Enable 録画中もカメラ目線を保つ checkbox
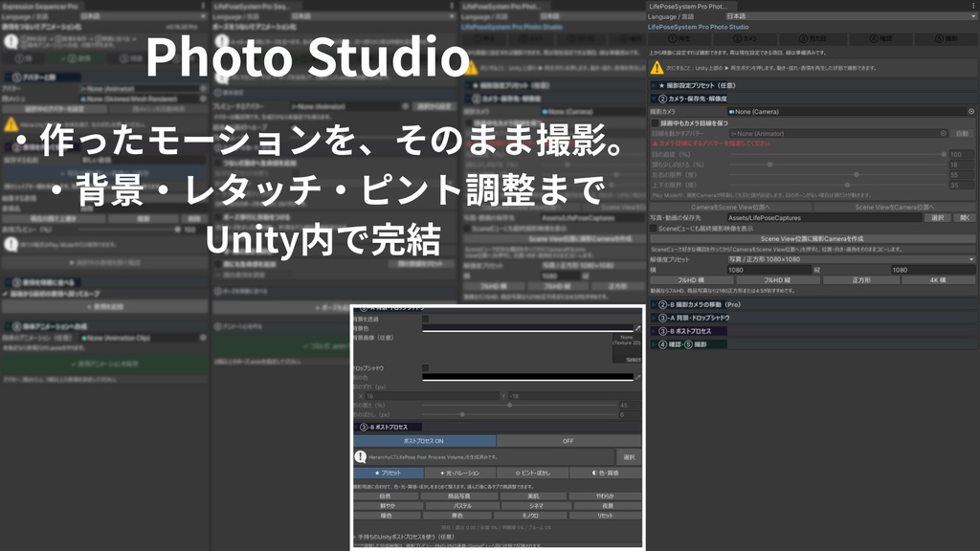This screenshot has width=980, height=551. pos(655,123)
